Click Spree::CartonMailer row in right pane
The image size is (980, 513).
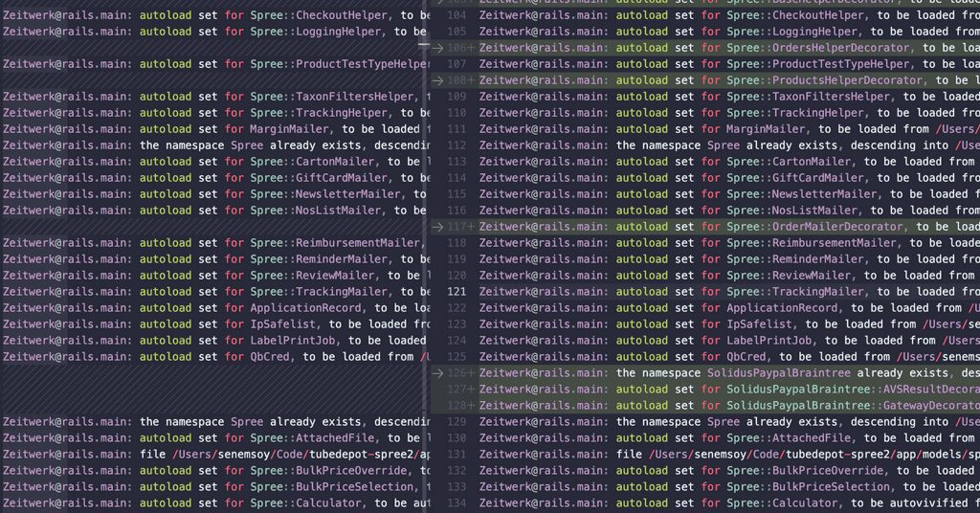click(x=729, y=162)
